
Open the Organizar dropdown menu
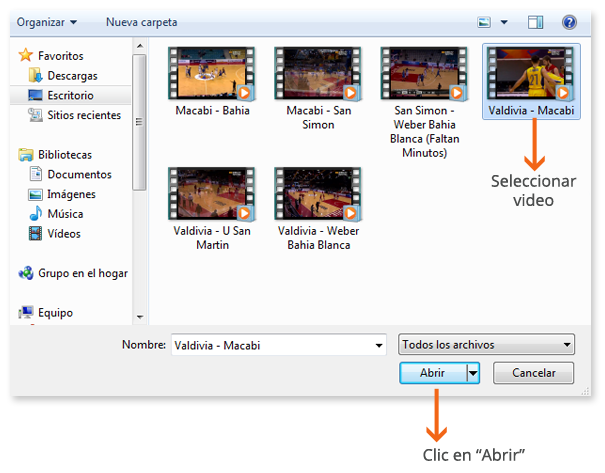click(x=47, y=22)
